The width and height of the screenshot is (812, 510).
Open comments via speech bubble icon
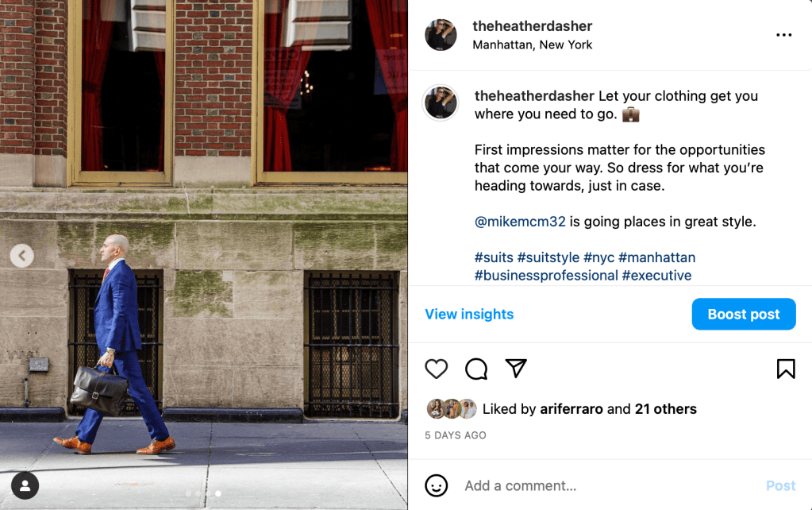coord(476,369)
